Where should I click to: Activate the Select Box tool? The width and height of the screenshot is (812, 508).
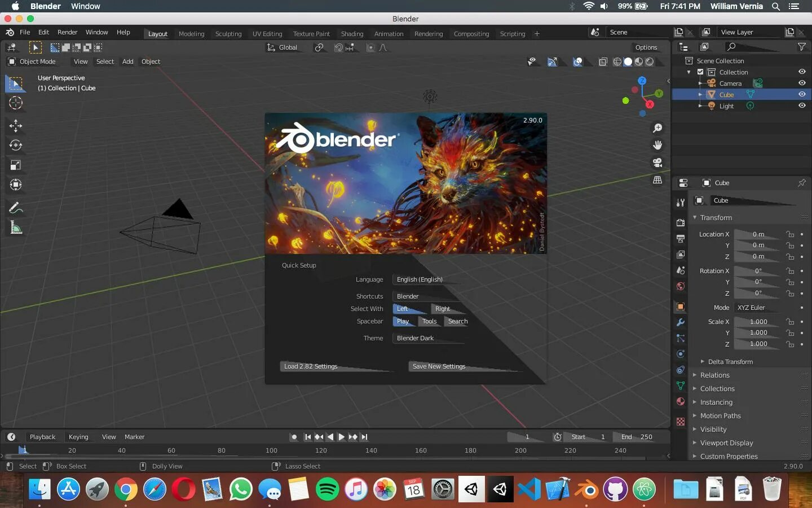(x=16, y=84)
